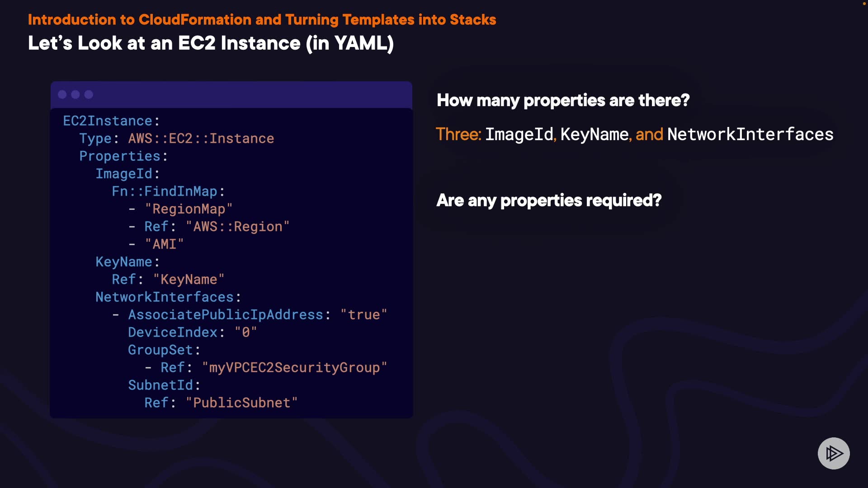Click the first dot in the code window header

point(62,94)
